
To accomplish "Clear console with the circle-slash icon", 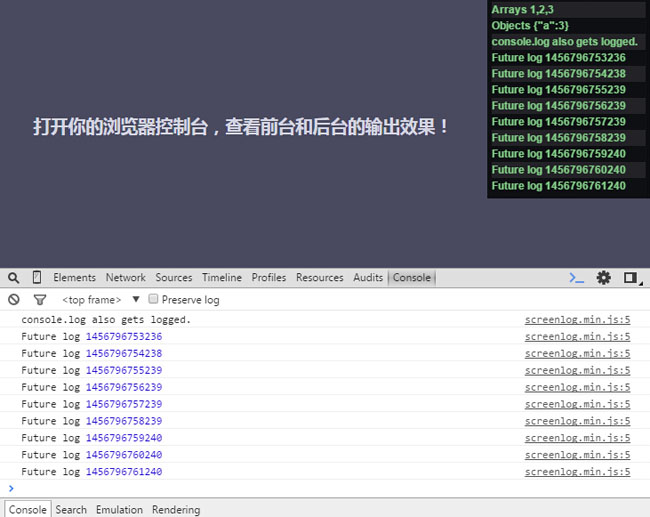I will (x=14, y=300).
